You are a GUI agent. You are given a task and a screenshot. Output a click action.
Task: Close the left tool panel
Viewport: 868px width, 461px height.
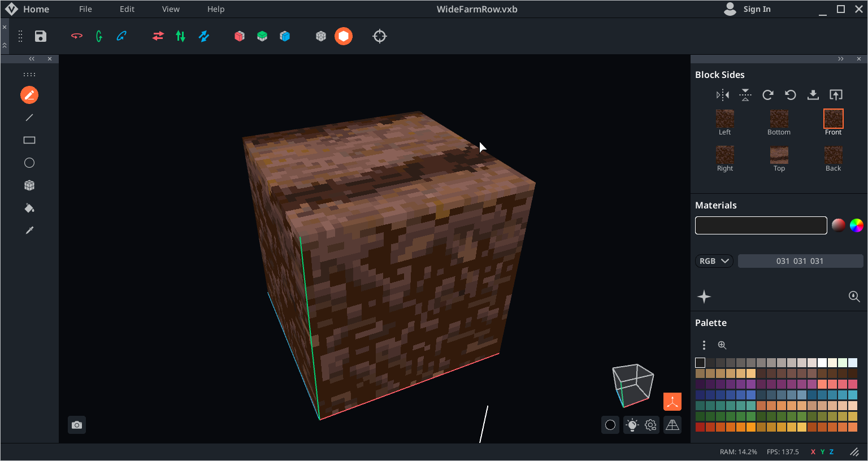pos(50,59)
